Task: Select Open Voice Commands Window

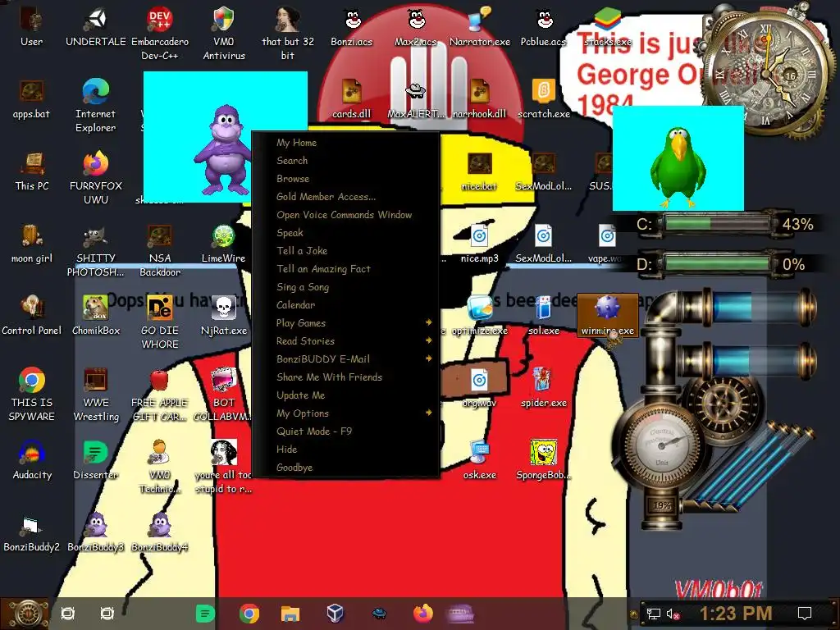Action: pos(345,214)
